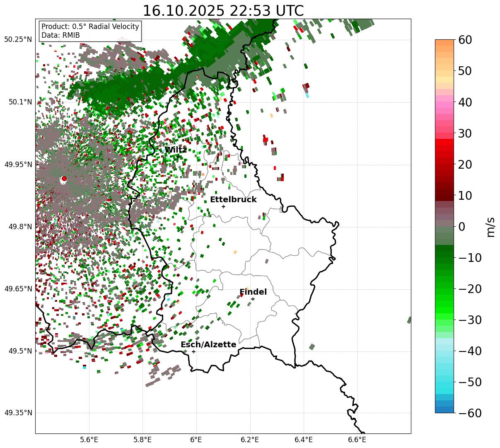This screenshot has height=448, width=500.
Task: Click the colorbar −40 tick label
Action: [x=470, y=351]
